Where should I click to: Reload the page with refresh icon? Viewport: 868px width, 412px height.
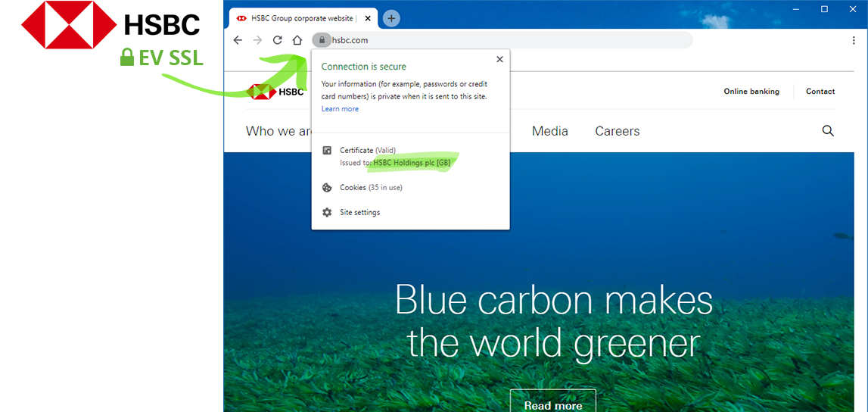pyautogui.click(x=278, y=40)
